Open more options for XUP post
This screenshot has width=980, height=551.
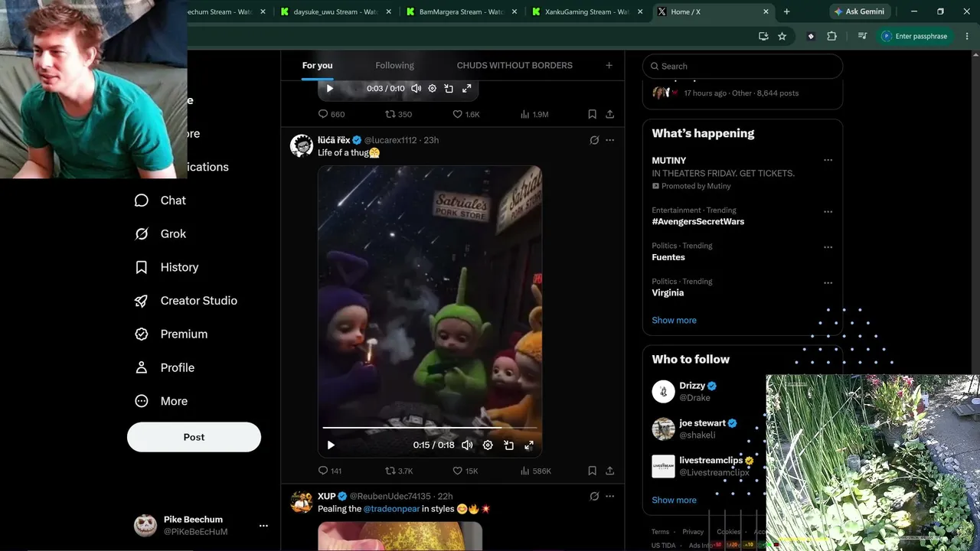[610, 496]
